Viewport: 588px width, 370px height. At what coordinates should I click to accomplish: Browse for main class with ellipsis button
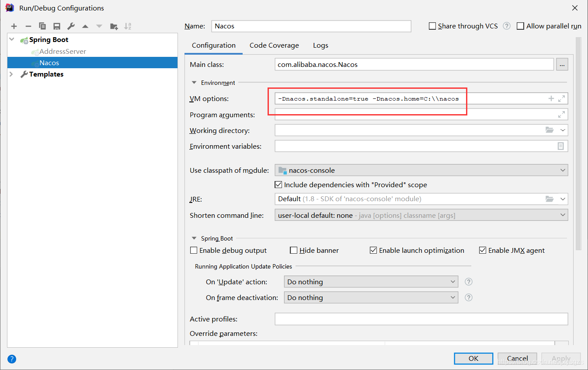pos(562,65)
